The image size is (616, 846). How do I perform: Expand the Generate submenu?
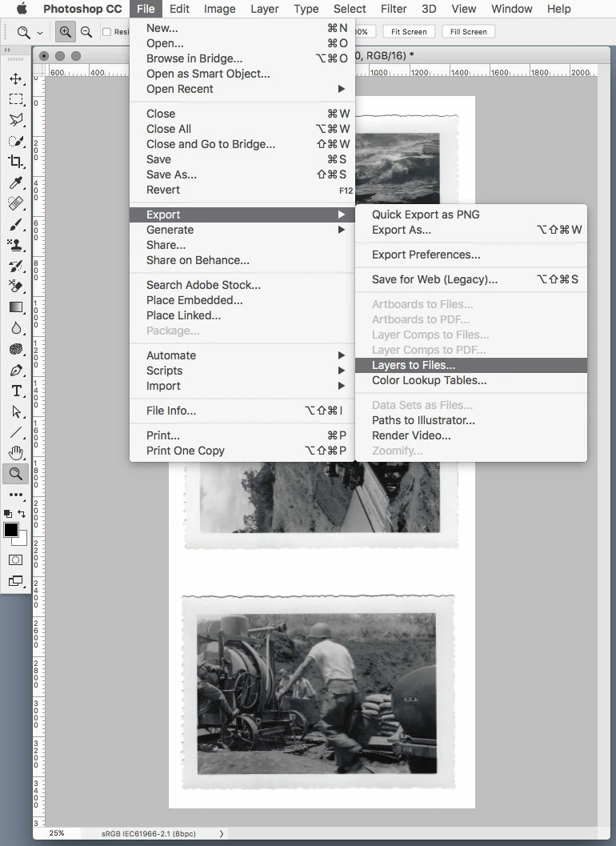242,230
